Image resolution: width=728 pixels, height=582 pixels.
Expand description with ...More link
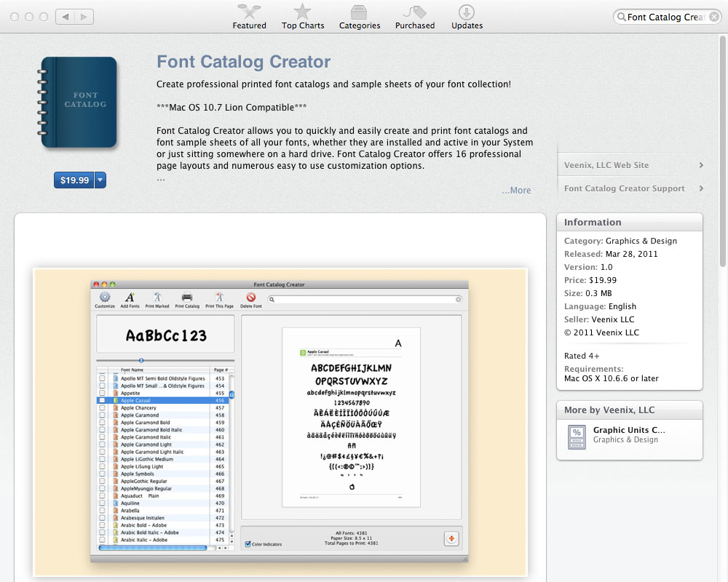pyautogui.click(x=516, y=191)
